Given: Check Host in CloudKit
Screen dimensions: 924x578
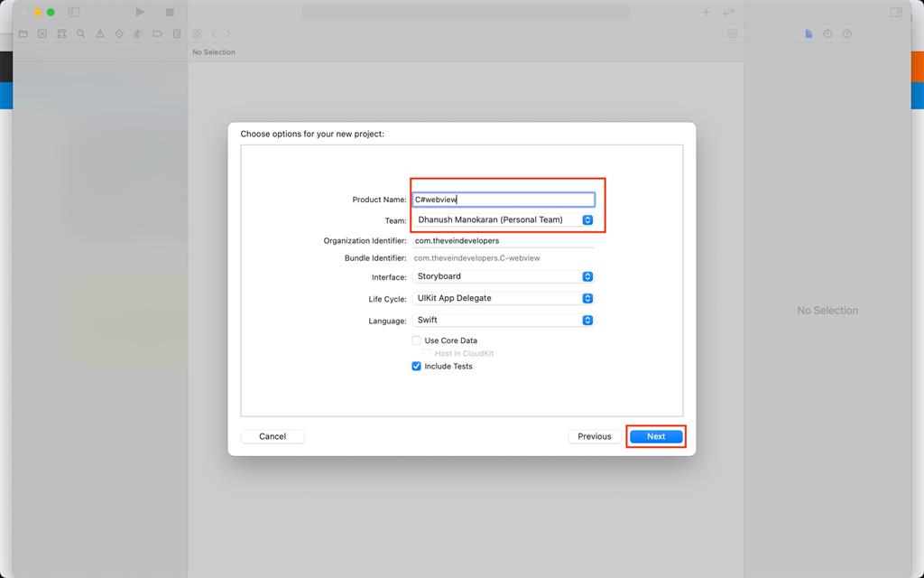Looking at the screenshot, I should tap(426, 353).
